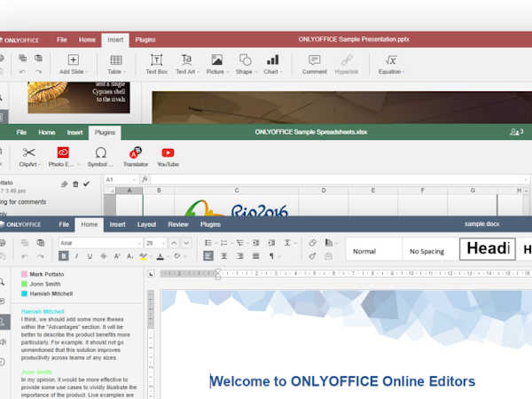Toggle Underline formatting in document editor
The width and height of the screenshot is (532, 399).
pyautogui.click(x=90, y=256)
